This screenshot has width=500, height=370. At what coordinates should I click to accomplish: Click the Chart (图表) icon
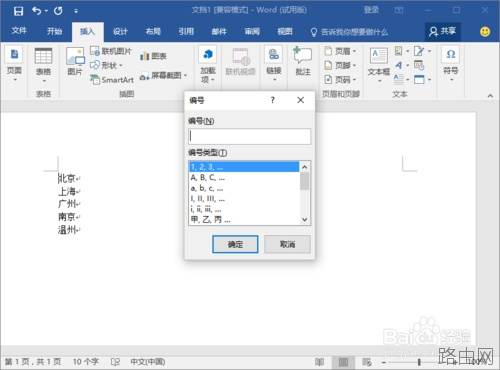[x=153, y=56]
